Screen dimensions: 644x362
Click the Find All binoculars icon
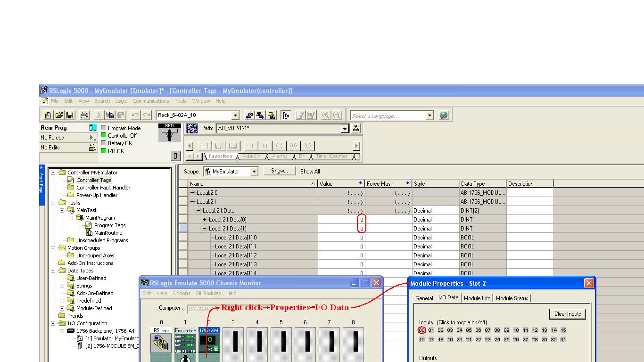(x=271, y=115)
